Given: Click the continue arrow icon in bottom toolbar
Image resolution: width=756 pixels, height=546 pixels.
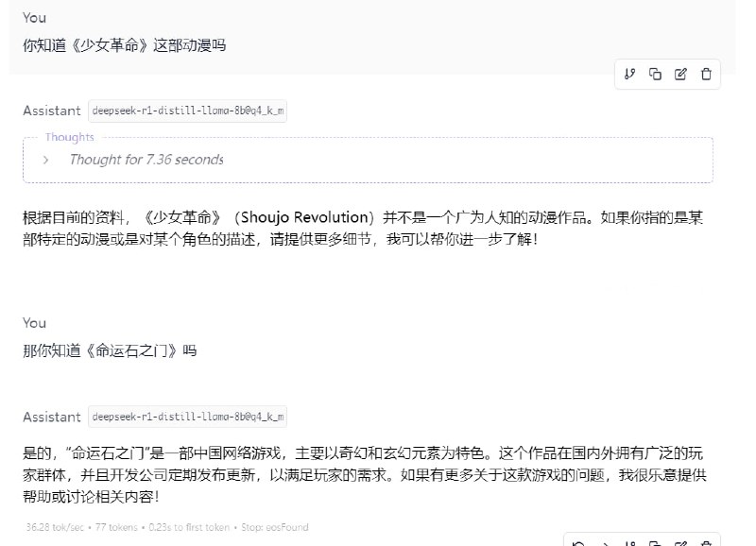Looking at the screenshot, I should (605, 543).
